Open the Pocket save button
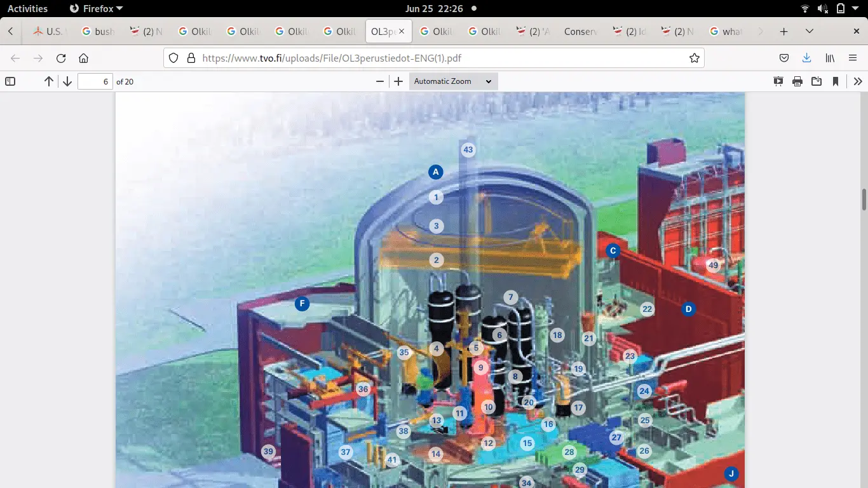This screenshot has height=488, width=868. point(783,58)
